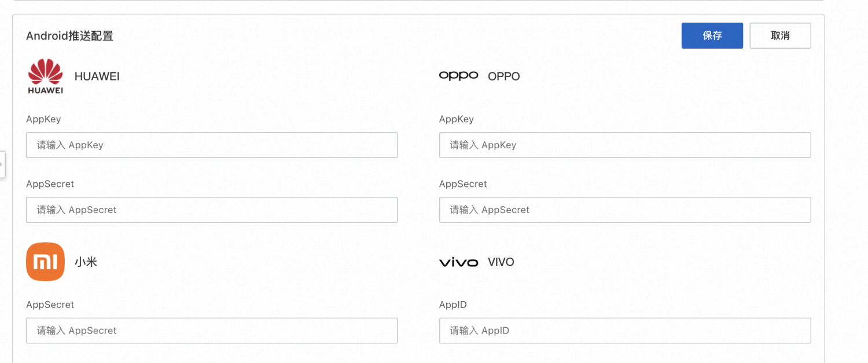This screenshot has height=363, width=868.
Task: Click the AppSecret label under OPPO
Action: (463, 184)
